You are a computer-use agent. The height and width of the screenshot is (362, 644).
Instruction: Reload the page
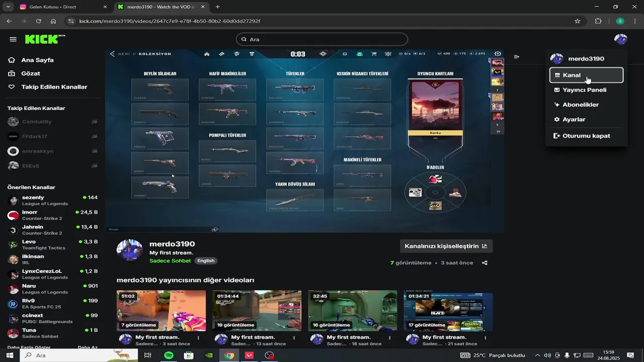[38, 21]
